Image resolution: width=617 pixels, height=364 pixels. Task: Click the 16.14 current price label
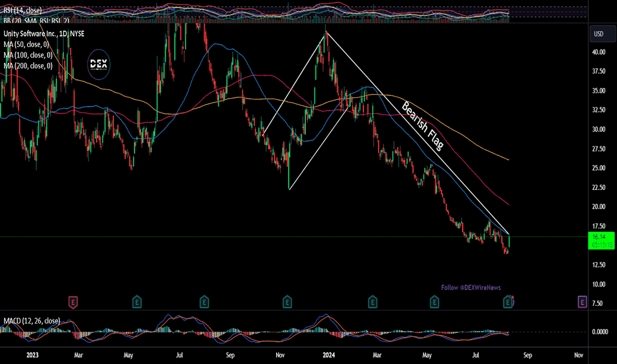pos(601,240)
